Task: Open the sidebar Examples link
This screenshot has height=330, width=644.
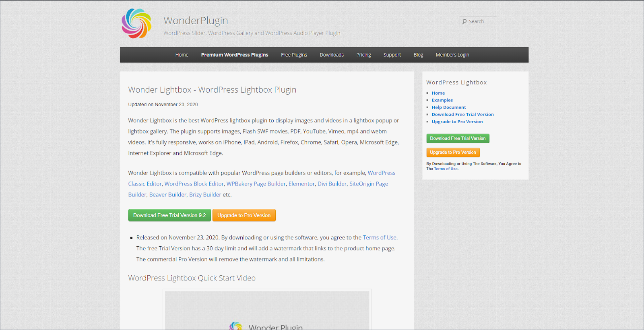Action: (442, 100)
